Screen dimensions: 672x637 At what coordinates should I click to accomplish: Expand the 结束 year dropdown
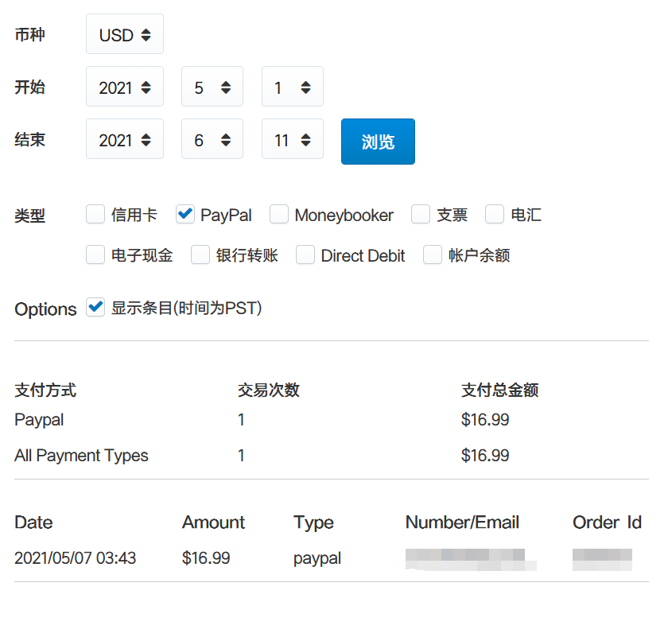point(124,139)
